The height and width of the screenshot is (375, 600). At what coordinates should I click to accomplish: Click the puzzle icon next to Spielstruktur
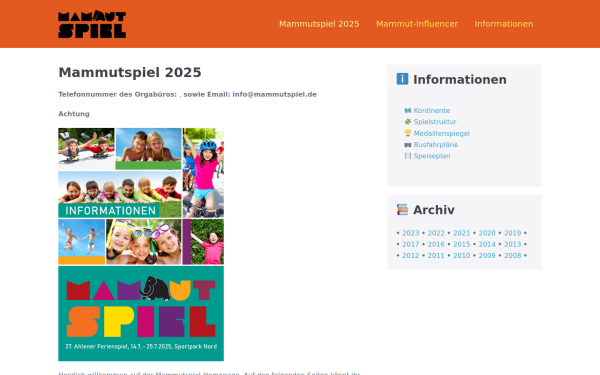[x=408, y=122]
